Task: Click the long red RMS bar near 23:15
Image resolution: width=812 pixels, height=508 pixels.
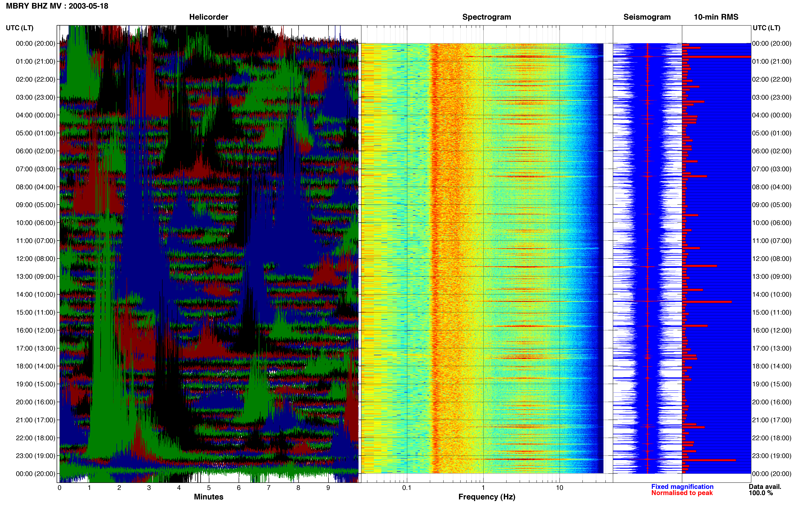Action: [x=709, y=460]
